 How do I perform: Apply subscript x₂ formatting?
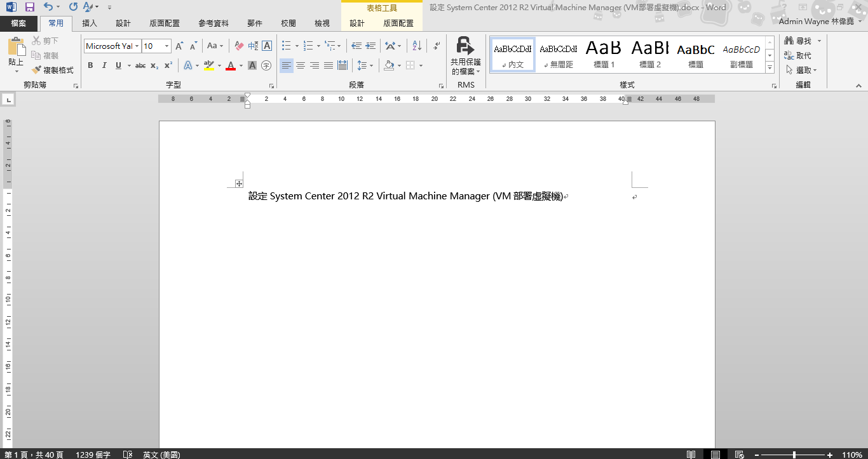coord(154,65)
